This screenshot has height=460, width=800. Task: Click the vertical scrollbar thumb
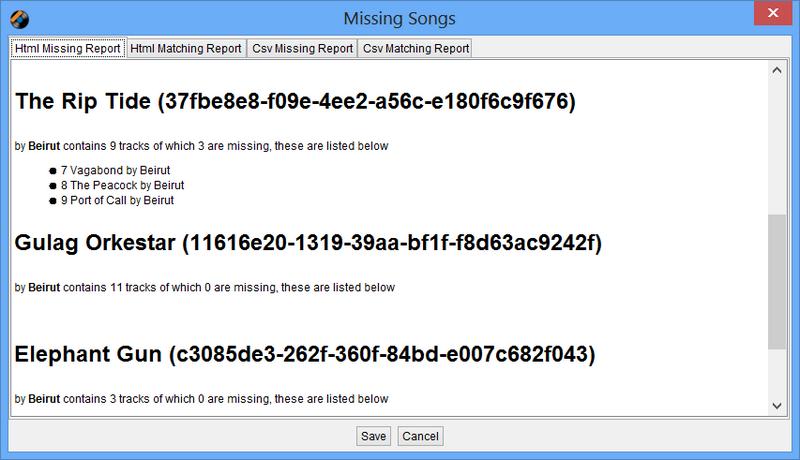pyautogui.click(x=777, y=282)
